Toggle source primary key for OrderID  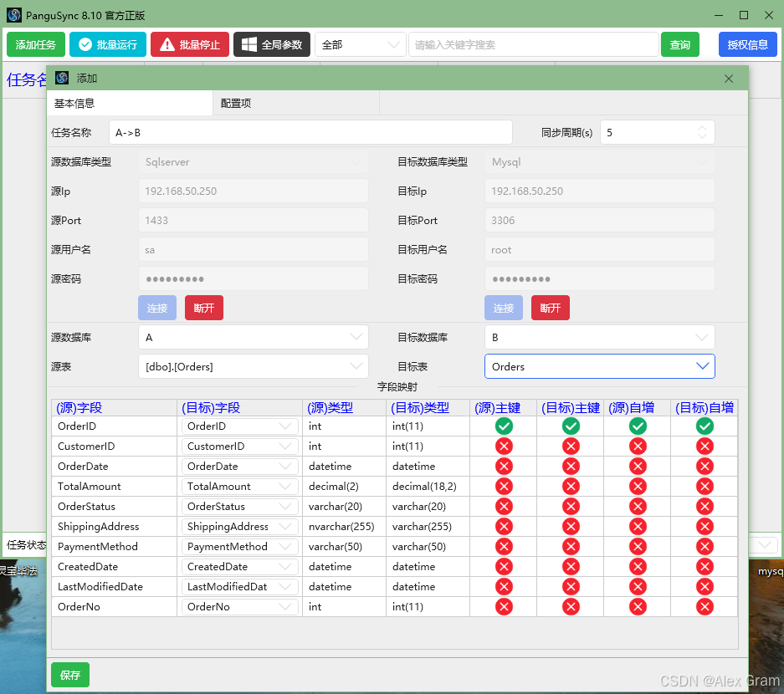(x=504, y=426)
